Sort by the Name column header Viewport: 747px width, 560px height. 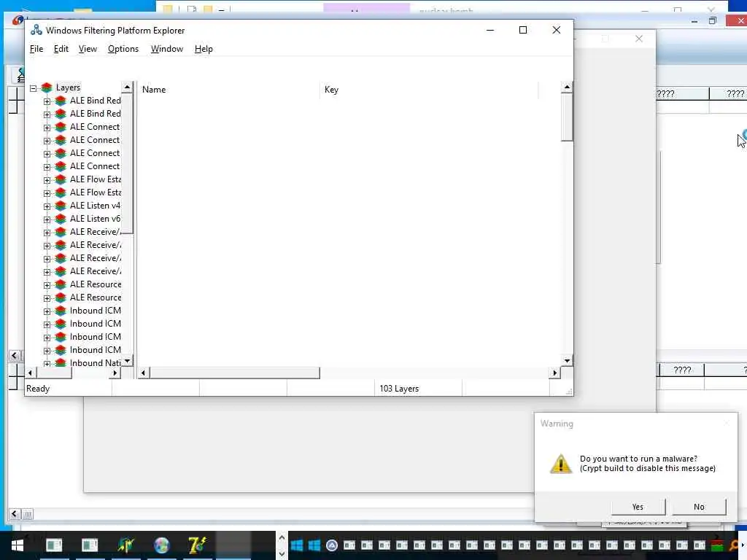(228, 90)
